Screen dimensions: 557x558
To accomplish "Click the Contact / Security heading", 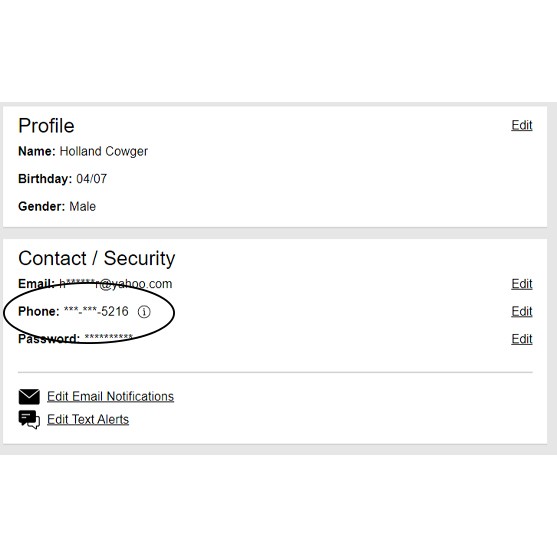I will pyautogui.click(x=96, y=258).
